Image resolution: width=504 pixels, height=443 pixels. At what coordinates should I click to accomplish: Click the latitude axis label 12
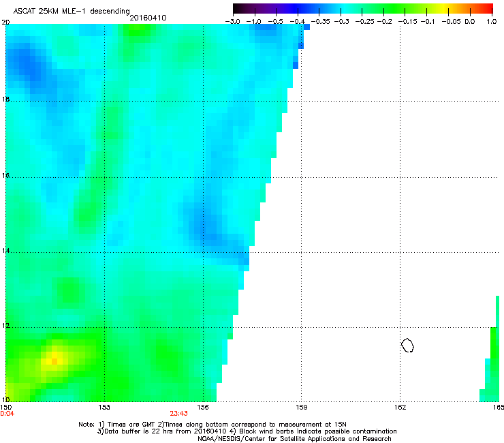click(x=5, y=326)
